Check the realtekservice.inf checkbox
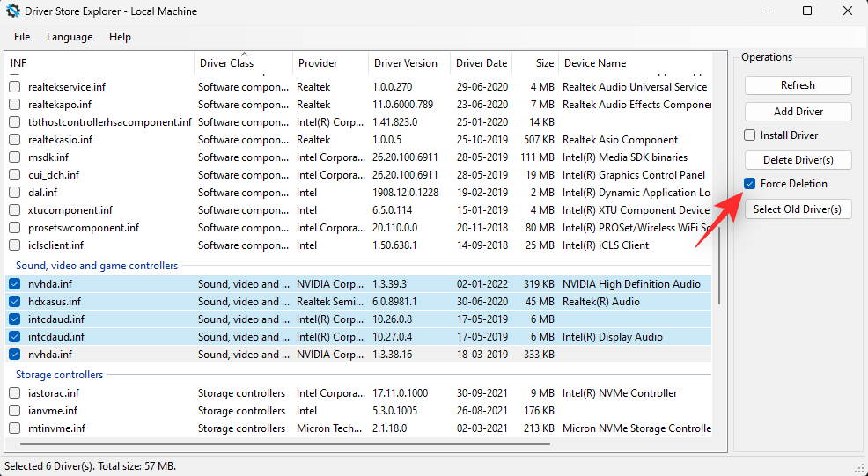Screen dimensions: 868x476 [x=15, y=87]
